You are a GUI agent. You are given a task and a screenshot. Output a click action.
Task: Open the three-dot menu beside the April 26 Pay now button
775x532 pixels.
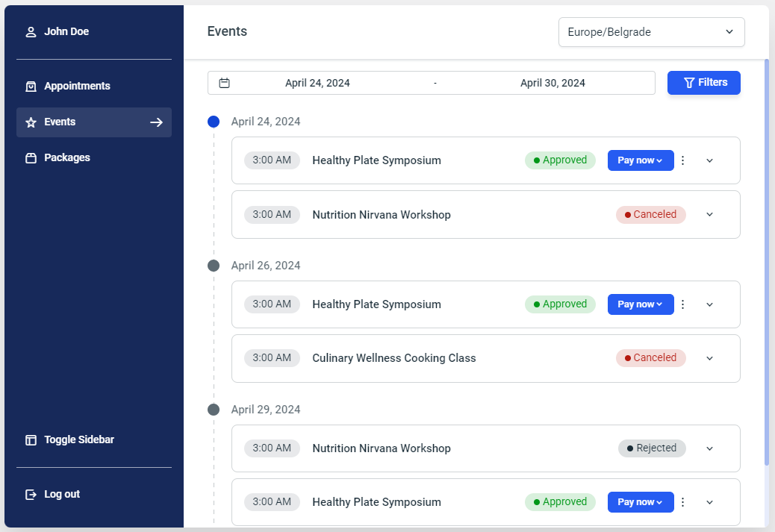(682, 304)
